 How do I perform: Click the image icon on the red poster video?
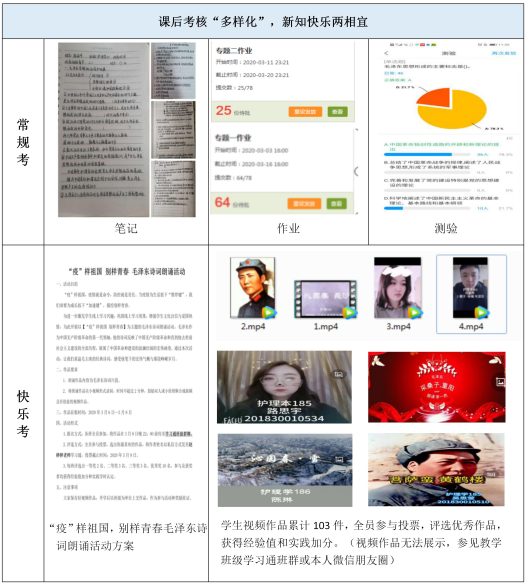(500, 382)
